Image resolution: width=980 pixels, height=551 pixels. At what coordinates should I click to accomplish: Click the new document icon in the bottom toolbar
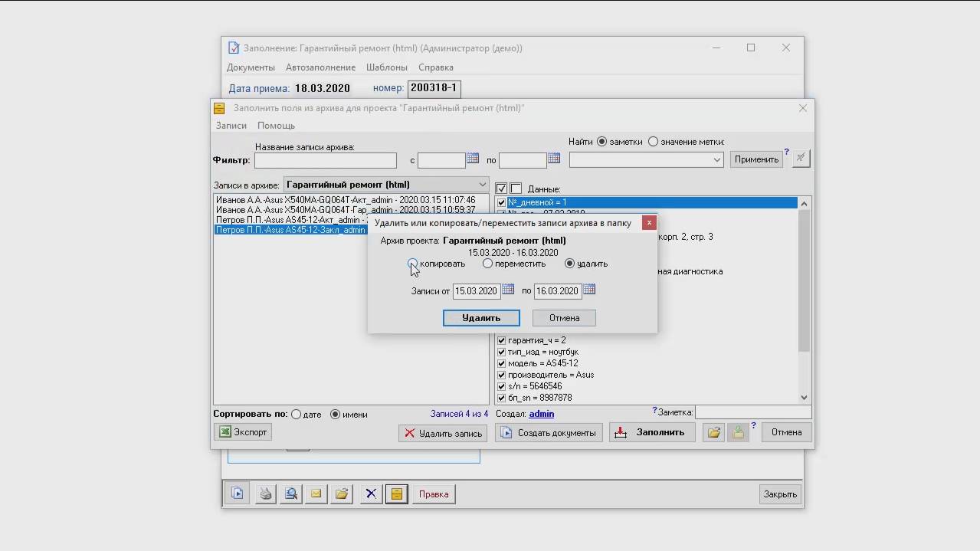click(238, 494)
